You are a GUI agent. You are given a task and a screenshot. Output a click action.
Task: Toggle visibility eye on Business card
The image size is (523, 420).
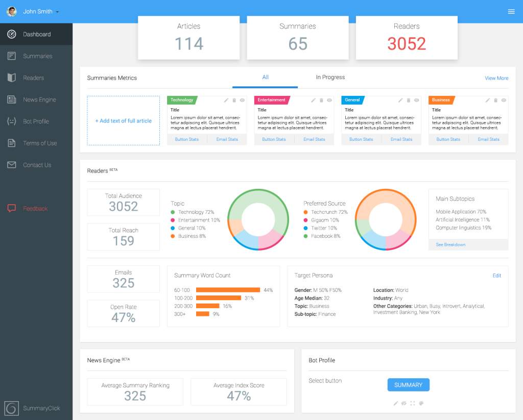coord(504,101)
